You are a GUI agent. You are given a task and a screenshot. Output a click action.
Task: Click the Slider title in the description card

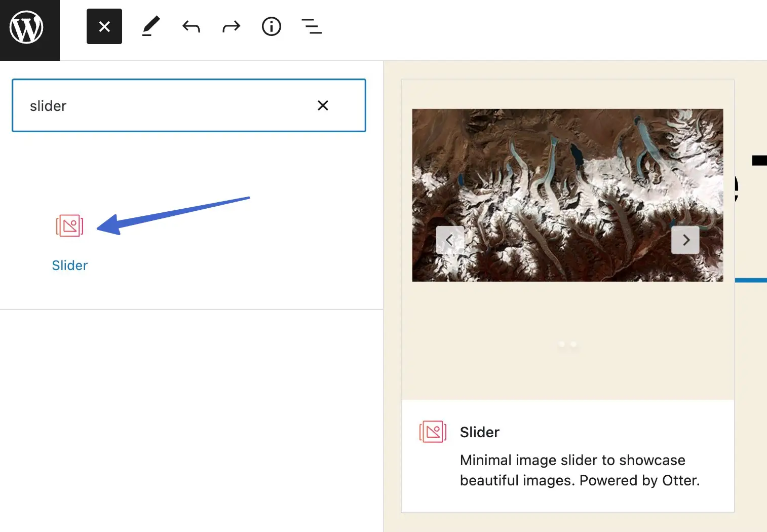click(x=479, y=432)
